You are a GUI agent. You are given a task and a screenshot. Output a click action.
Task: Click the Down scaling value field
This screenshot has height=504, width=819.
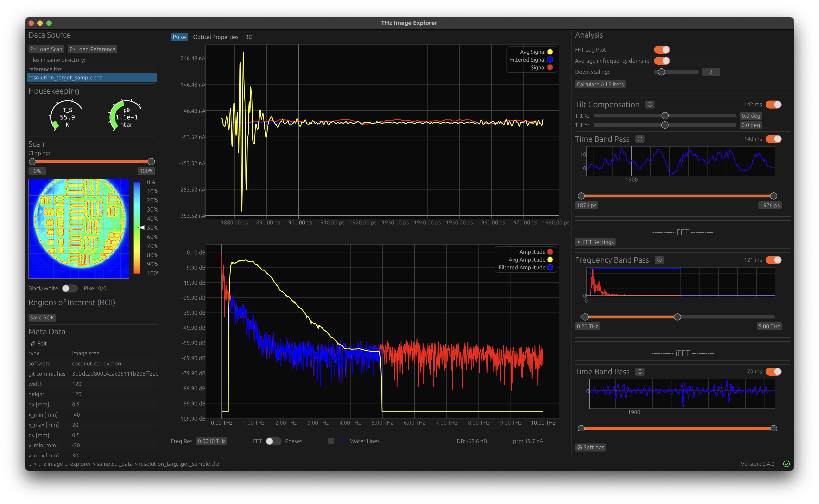pyautogui.click(x=711, y=72)
